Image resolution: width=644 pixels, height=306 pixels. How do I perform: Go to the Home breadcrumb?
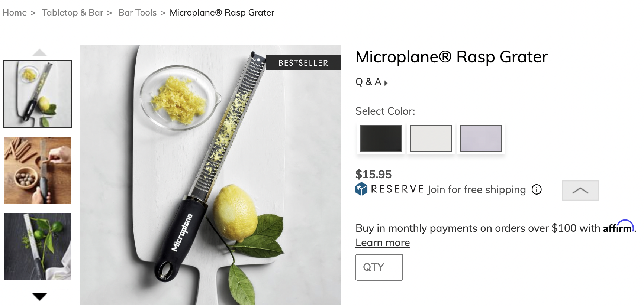click(x=15, y=13)
